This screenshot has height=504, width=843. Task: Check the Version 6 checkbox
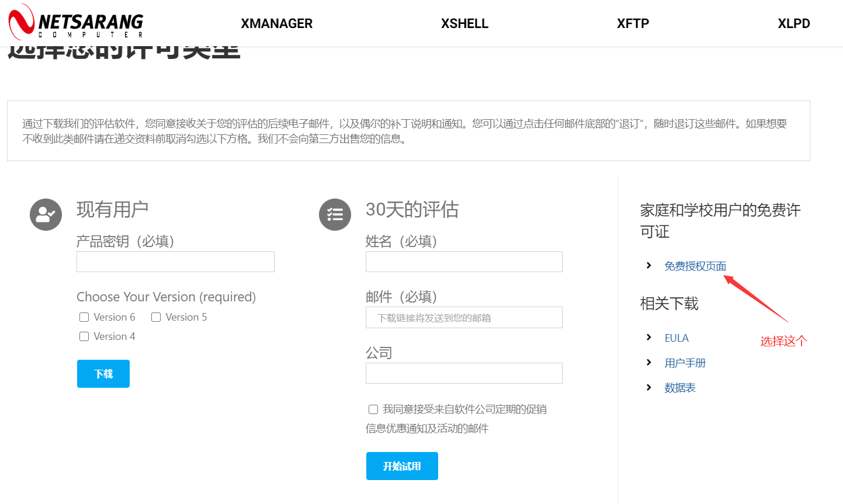(x=84, y=317)
